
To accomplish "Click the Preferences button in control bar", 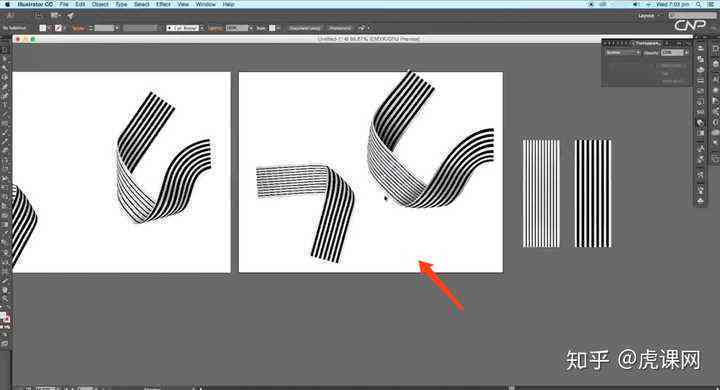I will pyautogui.click(x=340, y=28).
